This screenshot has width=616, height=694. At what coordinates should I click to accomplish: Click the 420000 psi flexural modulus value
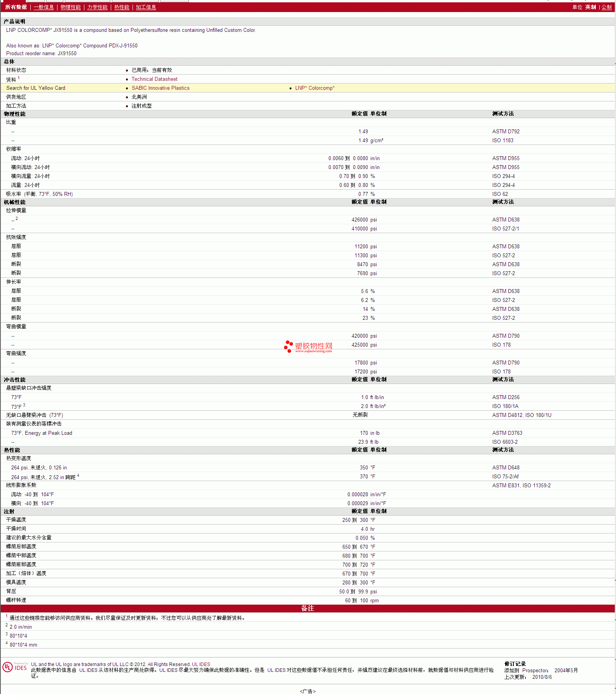(x=364, y=336)
